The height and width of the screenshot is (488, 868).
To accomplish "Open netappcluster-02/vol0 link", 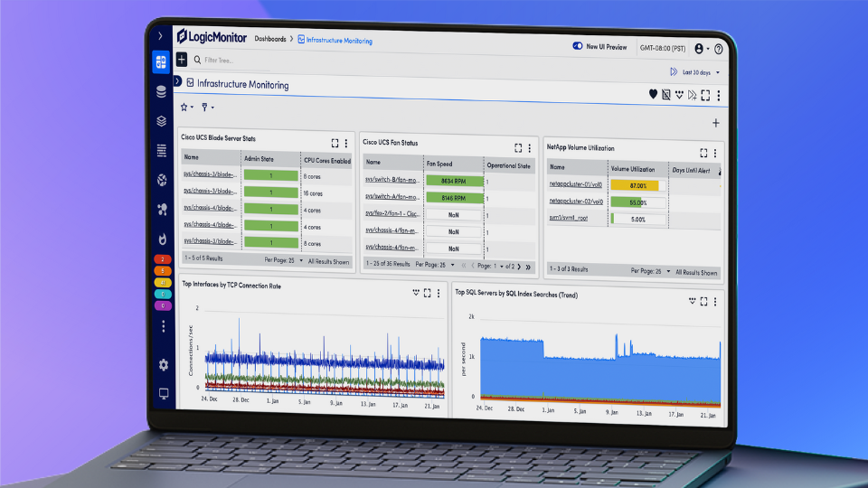I will point(576,201).
